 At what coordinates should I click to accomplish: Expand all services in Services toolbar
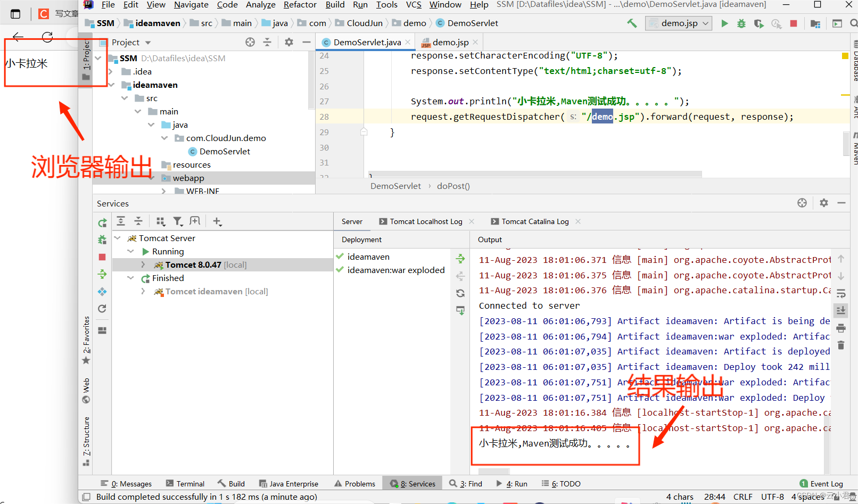pos(121,221)
